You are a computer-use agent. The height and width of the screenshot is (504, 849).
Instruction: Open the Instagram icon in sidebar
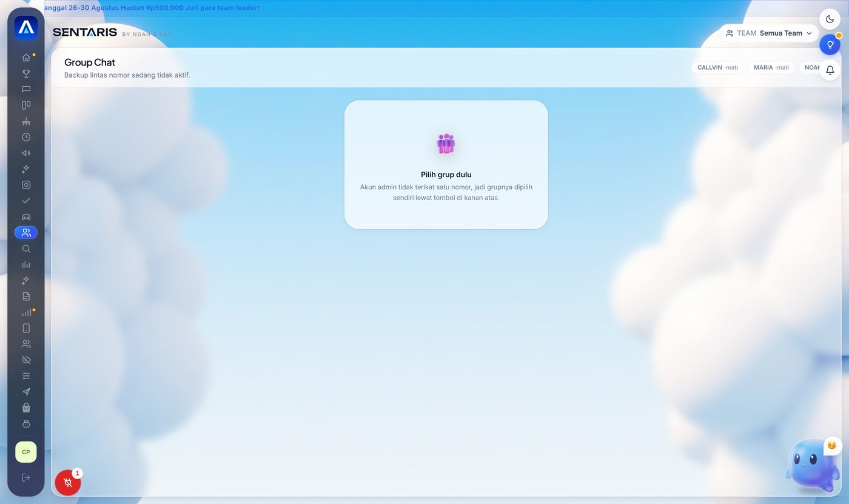tap(26, 185)
